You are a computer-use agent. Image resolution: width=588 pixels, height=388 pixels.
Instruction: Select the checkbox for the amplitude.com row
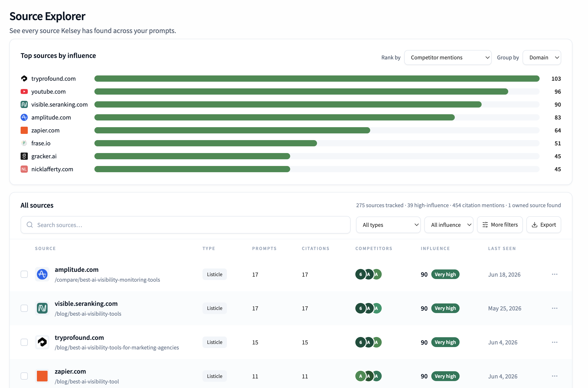tap(24, 274)
